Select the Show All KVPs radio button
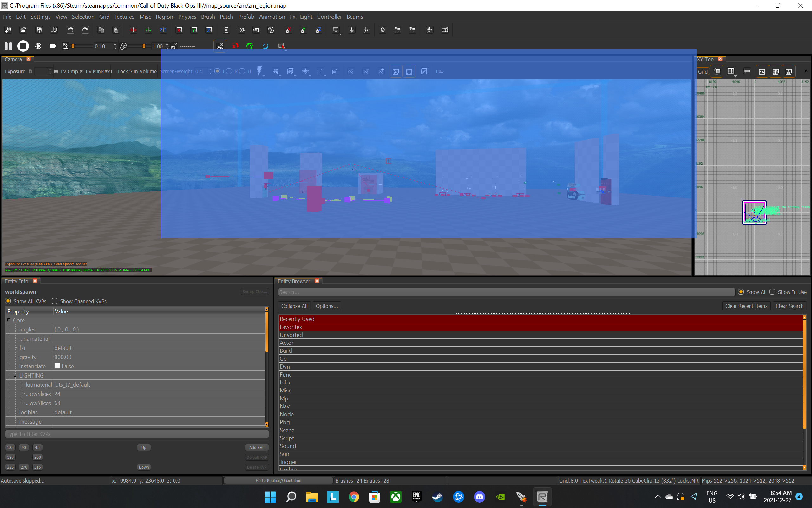 (x=8, y=301)
